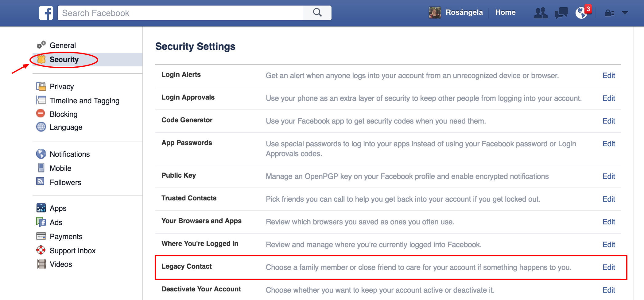Click inside the Search Facebook field
Viewport: 644px width, 300px height.
point(181,13)
